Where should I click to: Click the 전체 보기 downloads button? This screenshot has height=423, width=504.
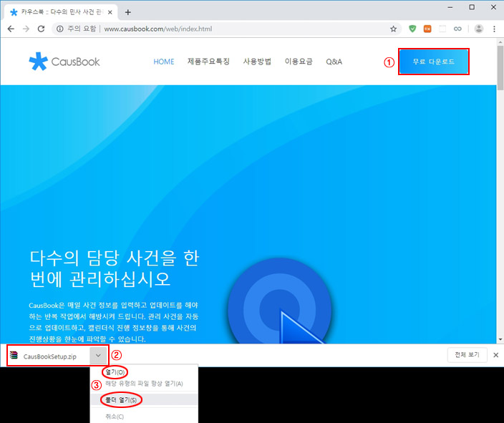(x=467, y=355)
